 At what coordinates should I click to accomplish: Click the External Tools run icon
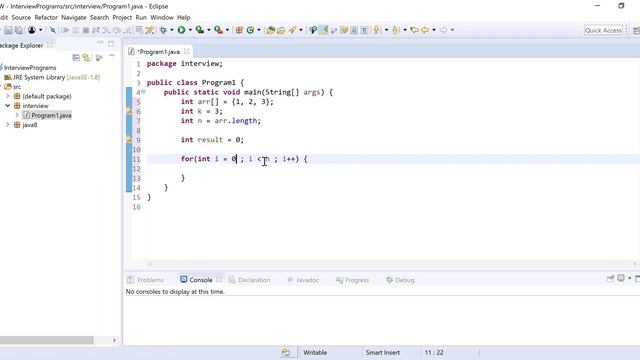coord(218,30)
